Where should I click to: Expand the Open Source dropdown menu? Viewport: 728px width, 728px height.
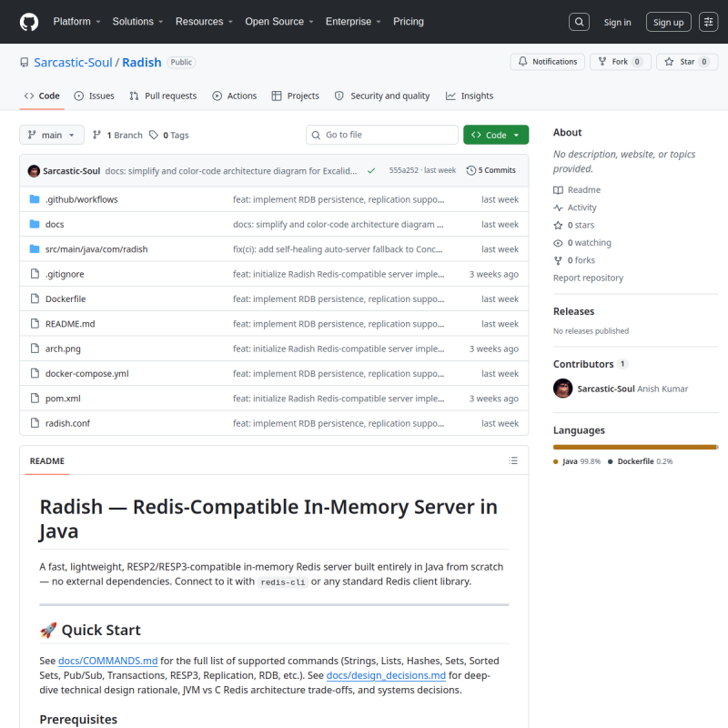pos(279,21)
